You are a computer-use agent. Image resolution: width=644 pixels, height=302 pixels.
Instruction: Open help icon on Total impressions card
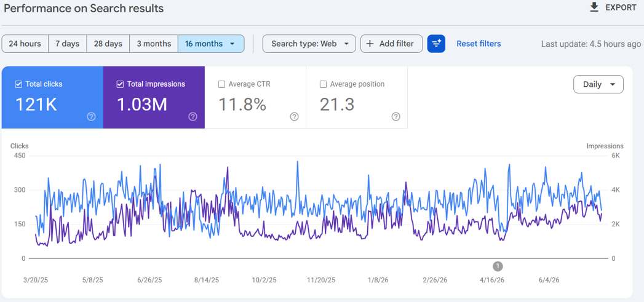point(193,117)
